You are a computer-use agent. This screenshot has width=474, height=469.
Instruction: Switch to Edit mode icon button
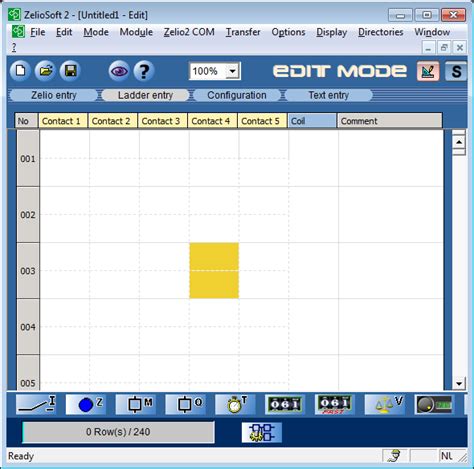click(x=428, y=71)
